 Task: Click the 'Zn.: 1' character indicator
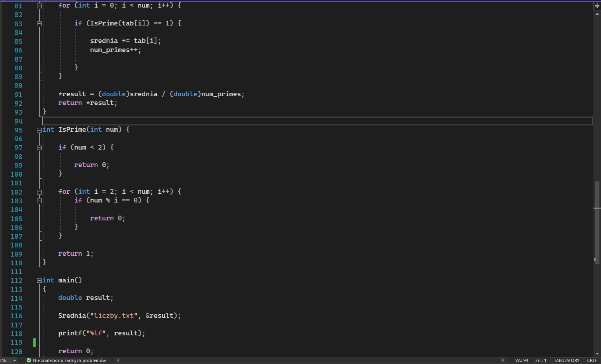tap(541, 360)
